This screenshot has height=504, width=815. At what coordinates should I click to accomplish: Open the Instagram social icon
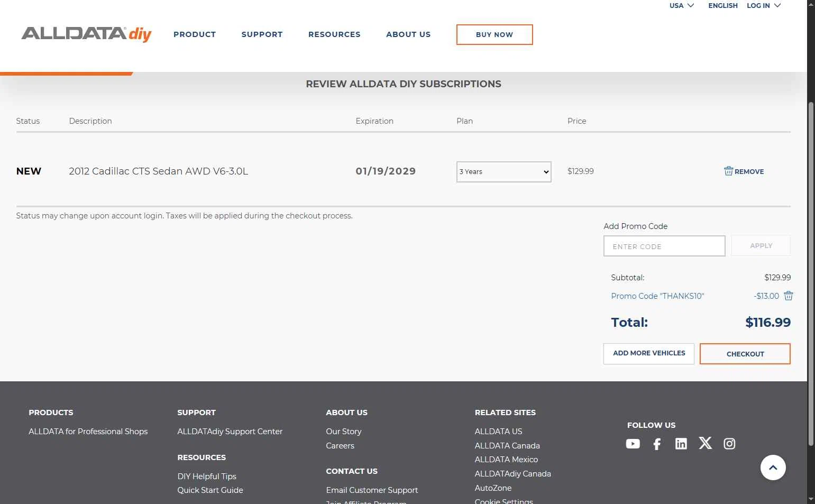[729, 444]
